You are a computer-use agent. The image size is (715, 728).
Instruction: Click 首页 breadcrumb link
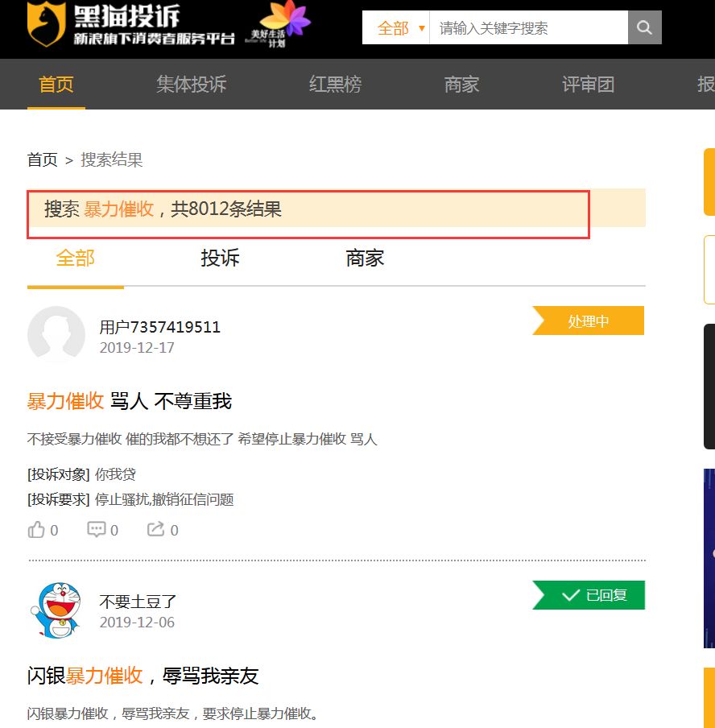coord(42,159)
